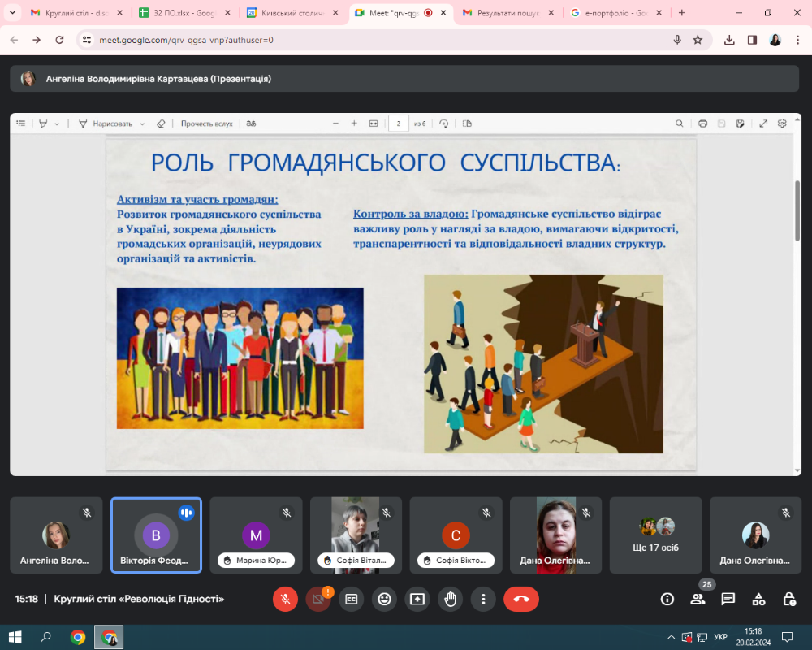Show the participants list (25)
Viewport: 812px width, 650px height.
pyautogui.click(x=698, y=599)
